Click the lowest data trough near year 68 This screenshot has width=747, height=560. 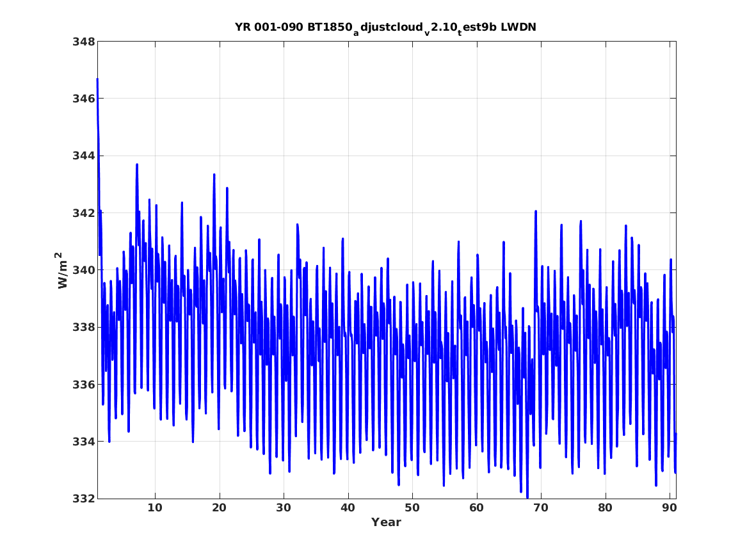tap(527, 497)
